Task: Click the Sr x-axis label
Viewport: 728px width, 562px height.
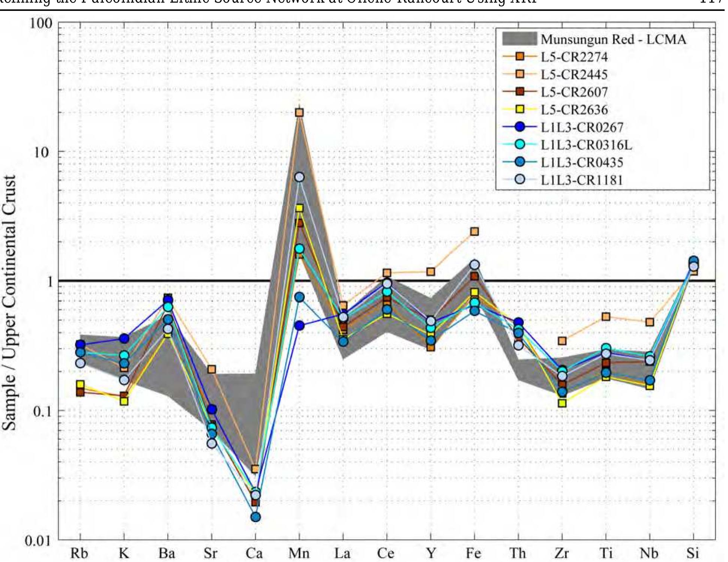Action: [211, 553]
